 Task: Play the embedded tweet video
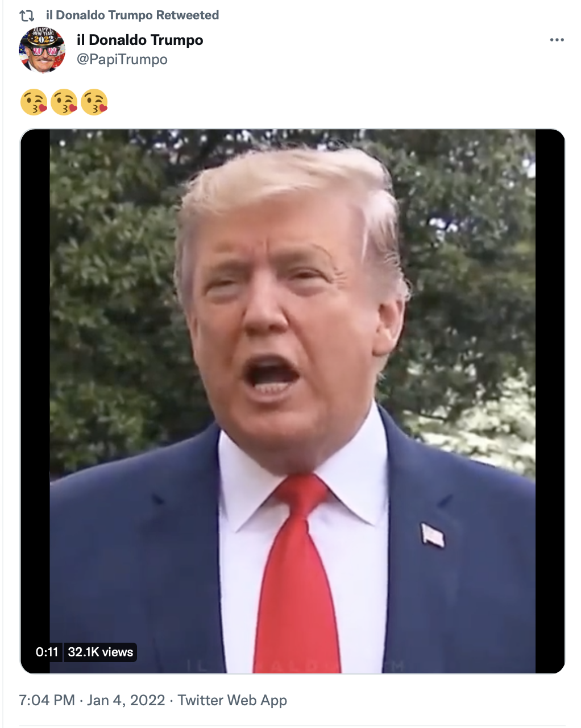pos(292,401)
